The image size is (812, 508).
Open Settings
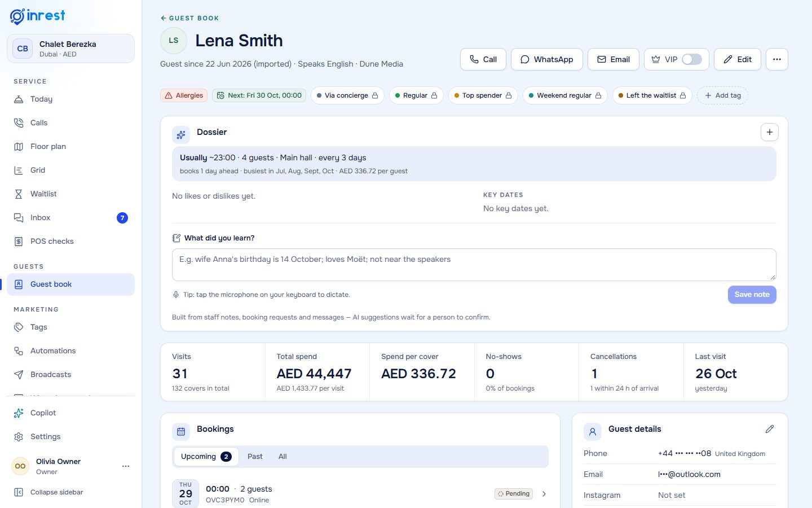point(70,436)
